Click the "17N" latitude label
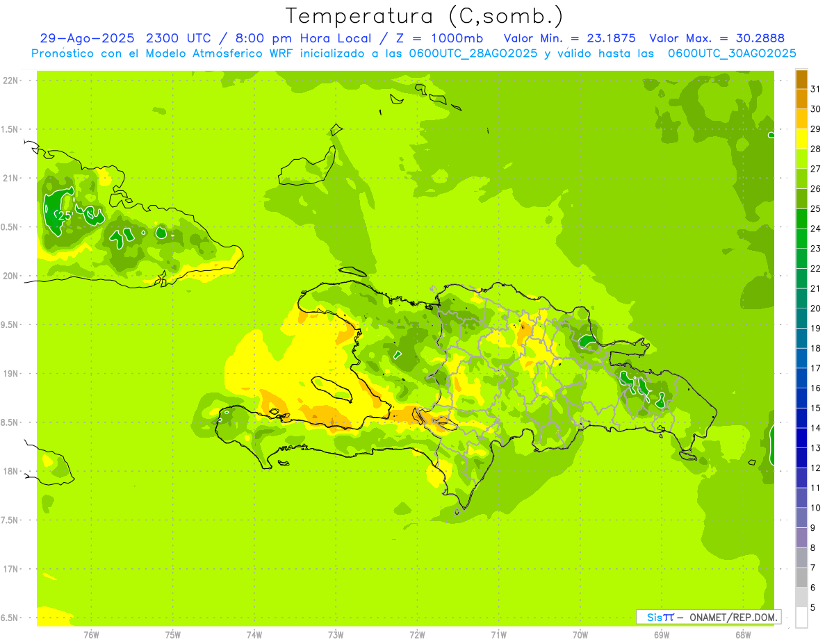The width and height of the screenshot is (834, 644). click(x=10, y=569)
